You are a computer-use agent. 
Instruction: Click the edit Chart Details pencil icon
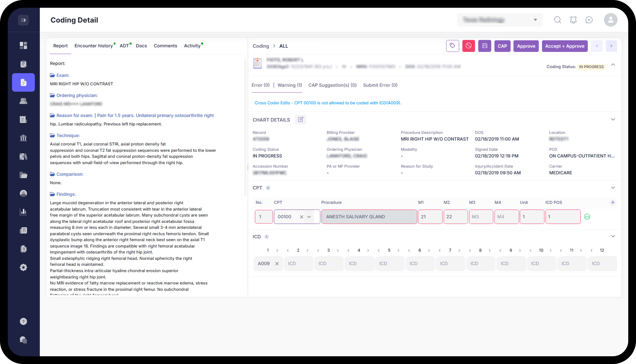300,119
